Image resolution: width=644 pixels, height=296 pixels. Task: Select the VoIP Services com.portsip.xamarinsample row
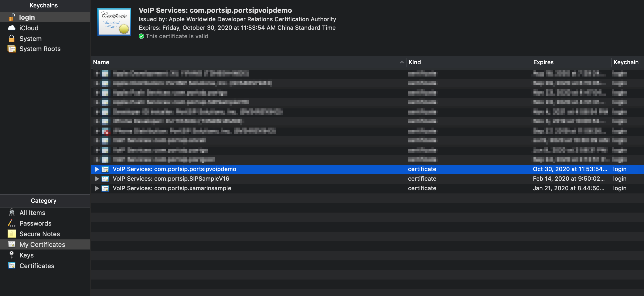pyautogui.click(x=172, y=188)
